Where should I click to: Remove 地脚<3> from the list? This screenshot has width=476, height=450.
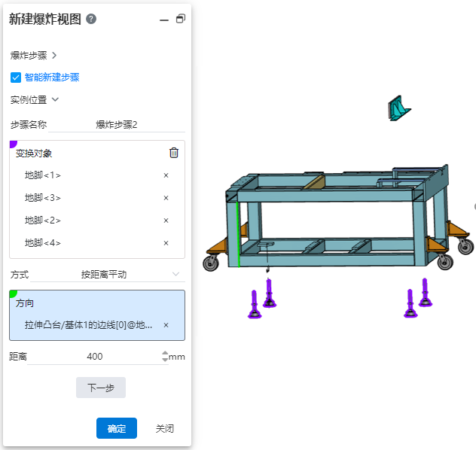(x=166, y=198)
